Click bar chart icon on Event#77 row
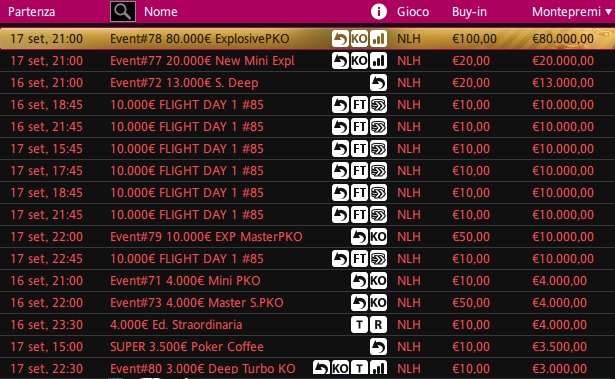 (x=378, y=61)
